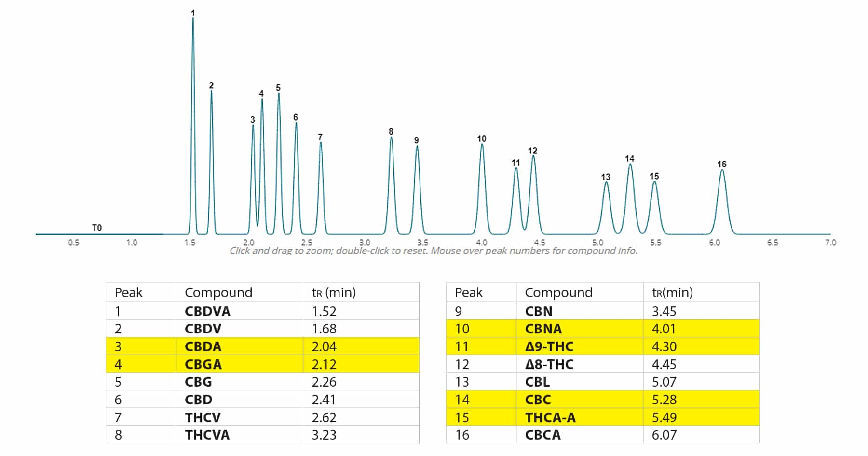Click peak number 1 for CBDVA info
Screen dimensions: 868x456
click(192, 14)
